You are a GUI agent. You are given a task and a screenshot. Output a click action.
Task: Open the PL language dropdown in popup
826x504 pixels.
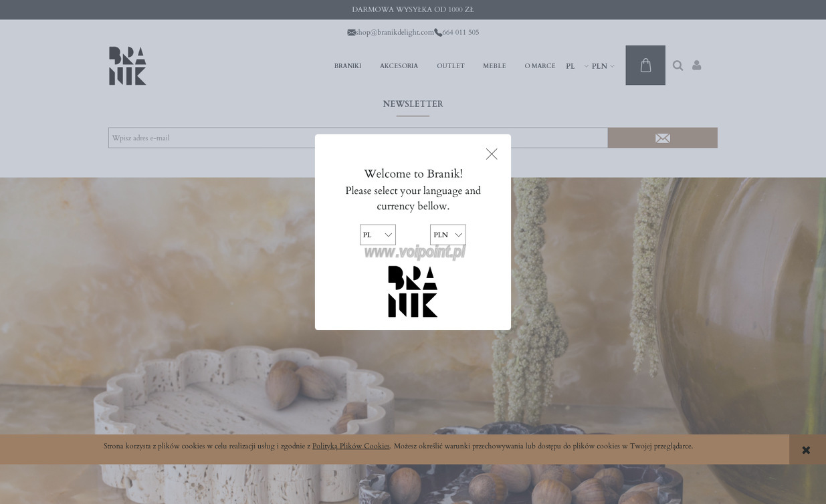[x=378, y=235]
